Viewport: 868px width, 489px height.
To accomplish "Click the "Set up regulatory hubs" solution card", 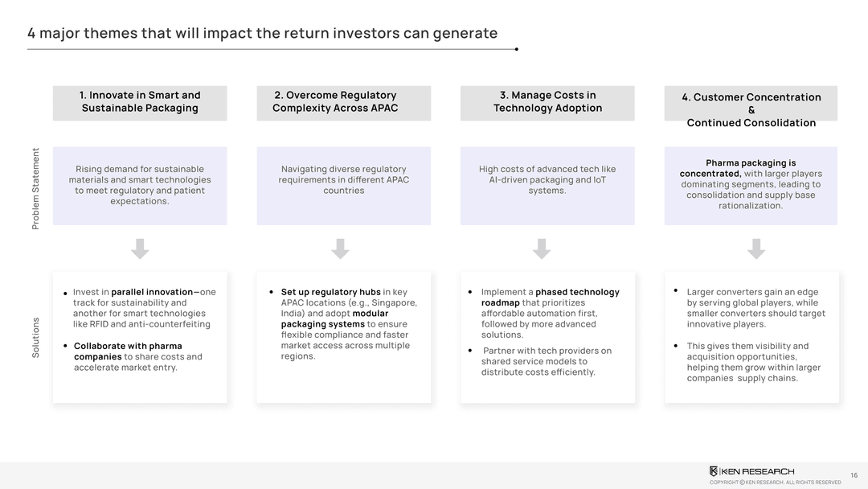I will pos(343,337).
